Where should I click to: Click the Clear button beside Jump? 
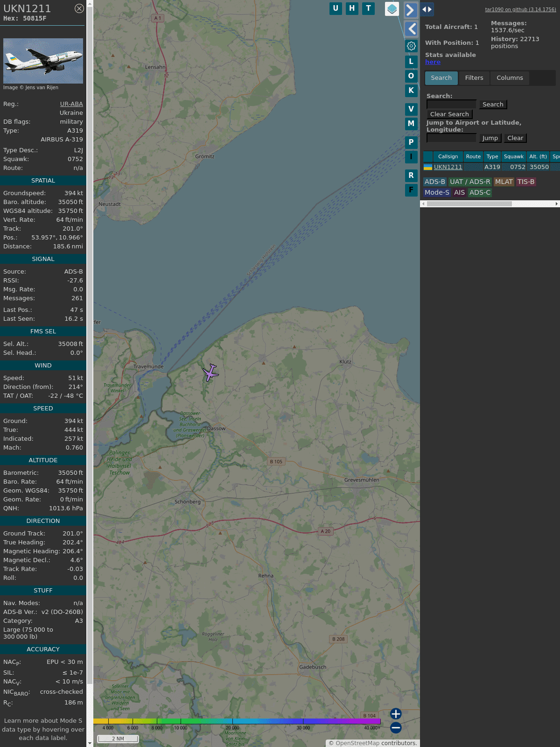(515, 138)
